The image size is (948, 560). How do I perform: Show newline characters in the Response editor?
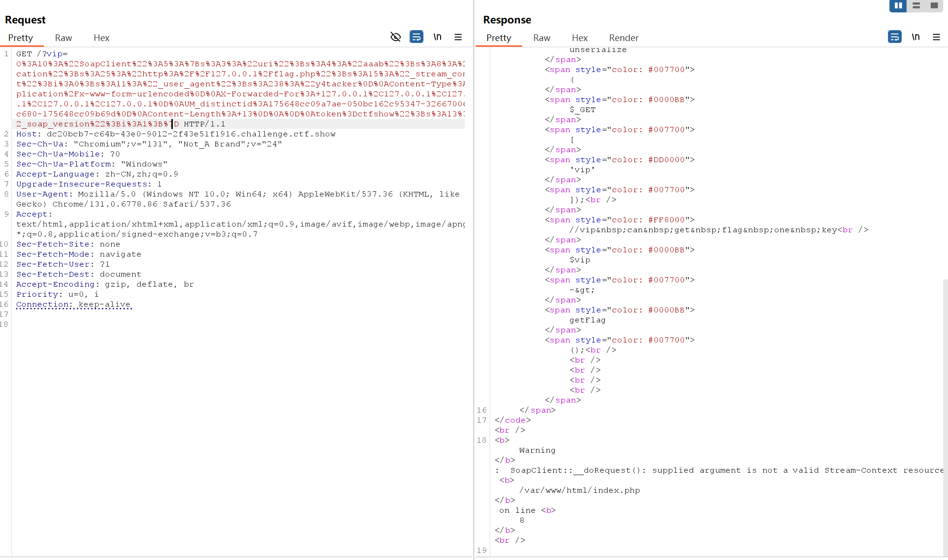point(916,37)
